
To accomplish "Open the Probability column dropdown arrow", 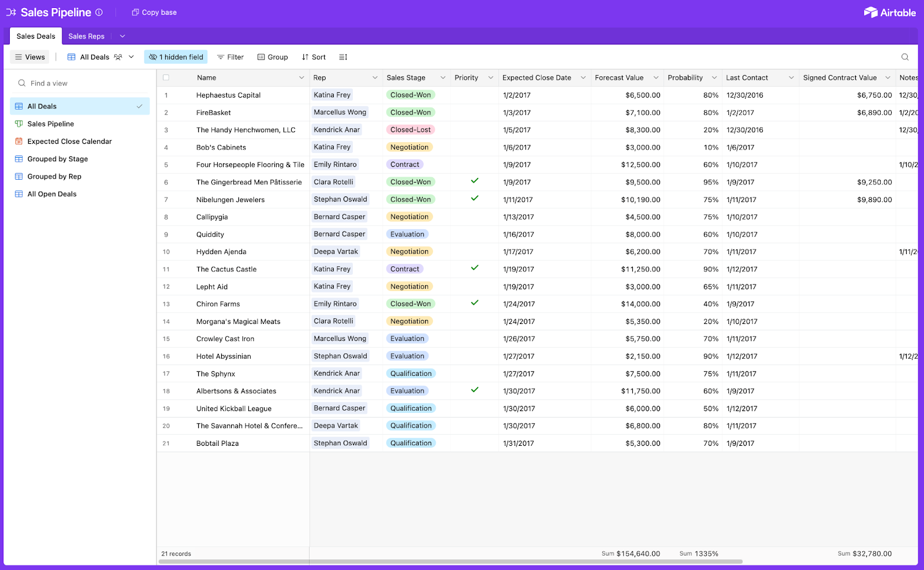I will [714, 77].
